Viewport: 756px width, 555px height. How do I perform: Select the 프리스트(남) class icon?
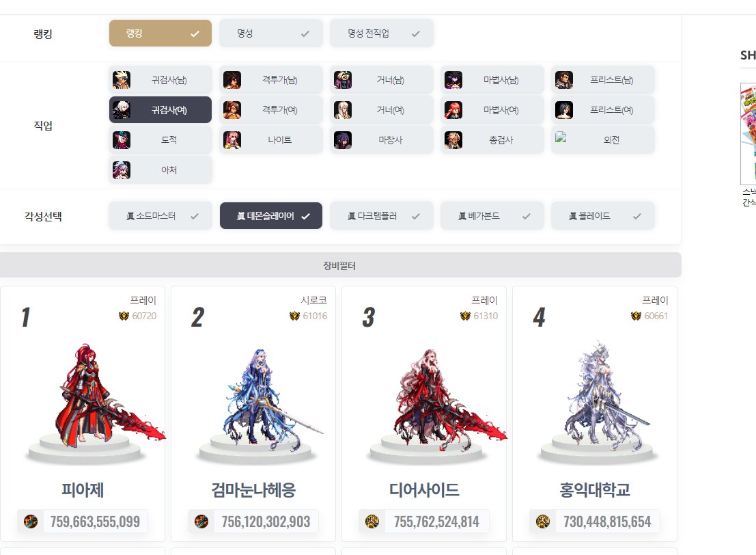pos(563,80)
